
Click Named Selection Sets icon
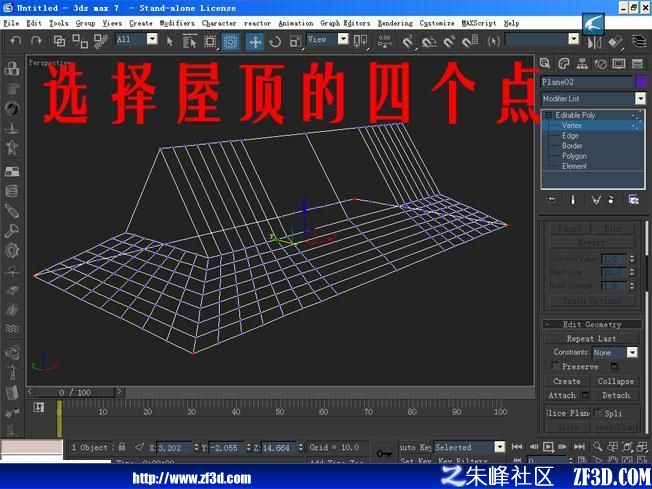[x=494, y=41]
